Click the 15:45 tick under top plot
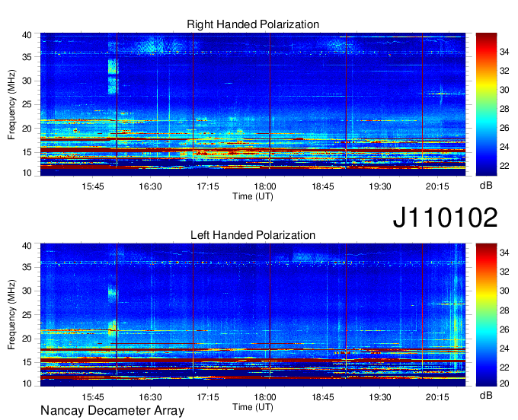 pyautogui.click(x=93, y=186)
